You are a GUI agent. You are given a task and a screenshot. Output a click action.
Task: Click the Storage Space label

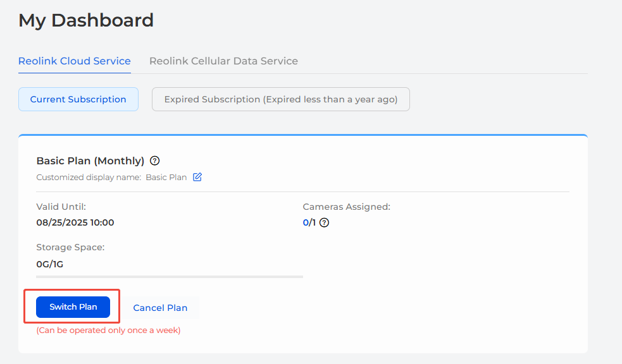71,247
